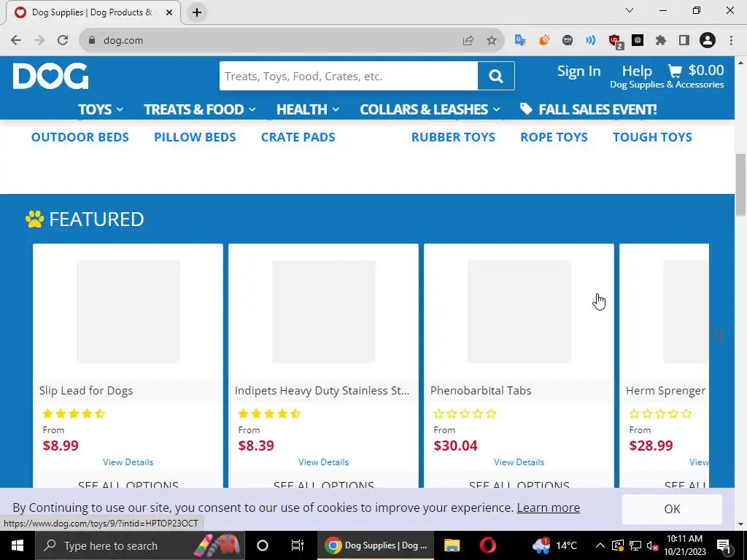The height and width of the screenshot is (560, 747).
Task: Open Cortana circle on the taskbar
Action: [x=263, y=545]
